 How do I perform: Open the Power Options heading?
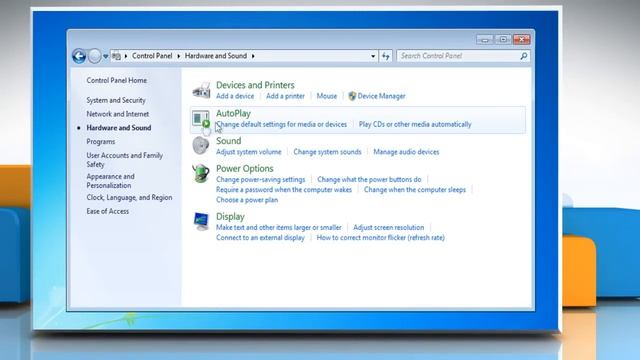[245, 168]
